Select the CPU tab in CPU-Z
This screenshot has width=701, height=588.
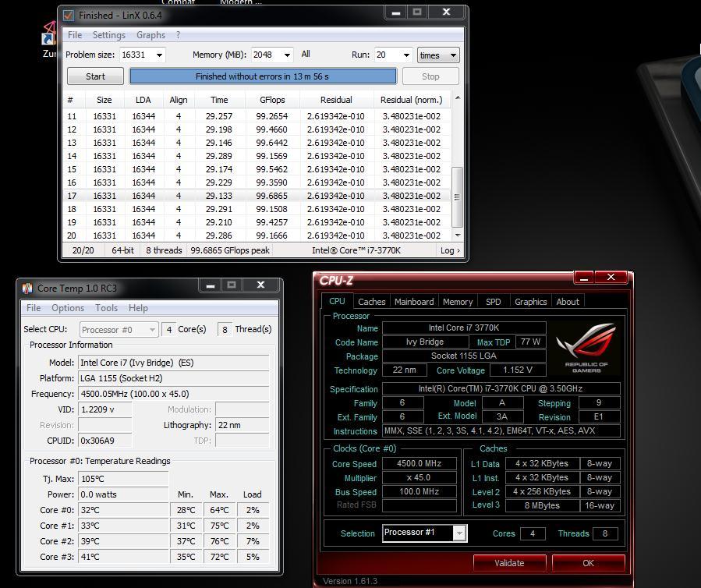[337, 301]
